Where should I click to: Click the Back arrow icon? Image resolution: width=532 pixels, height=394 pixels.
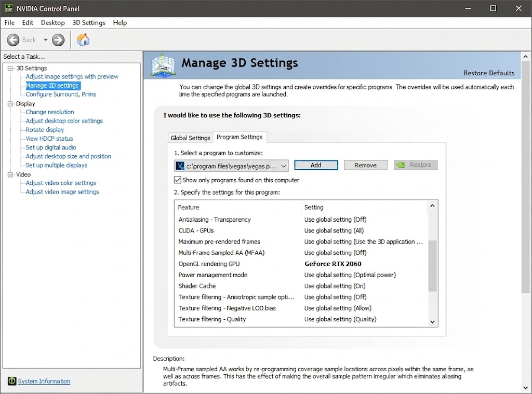coord(13,40)
